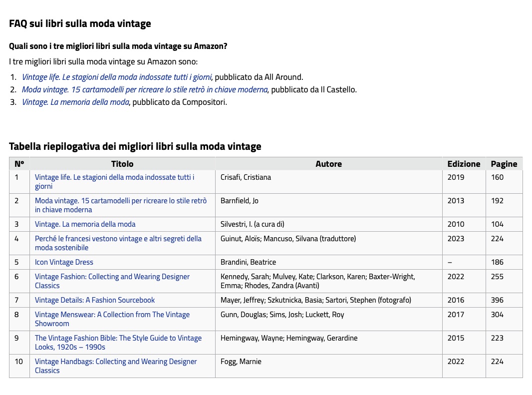Select author cell 'Brandini, Beatrice'
This screenshot has height=395, width=532.
329,262
